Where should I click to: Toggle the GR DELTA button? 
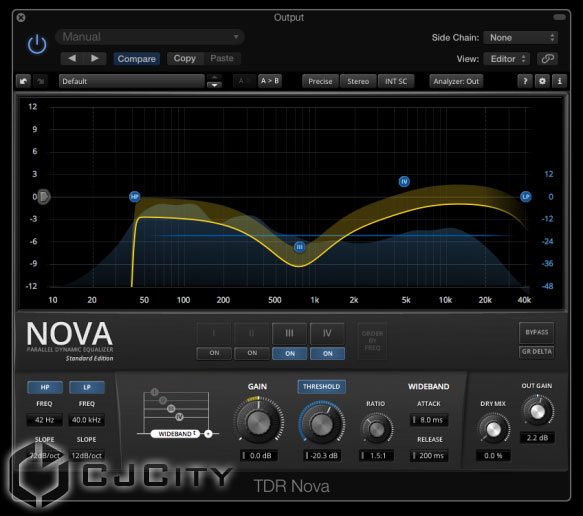pos(537,352)
